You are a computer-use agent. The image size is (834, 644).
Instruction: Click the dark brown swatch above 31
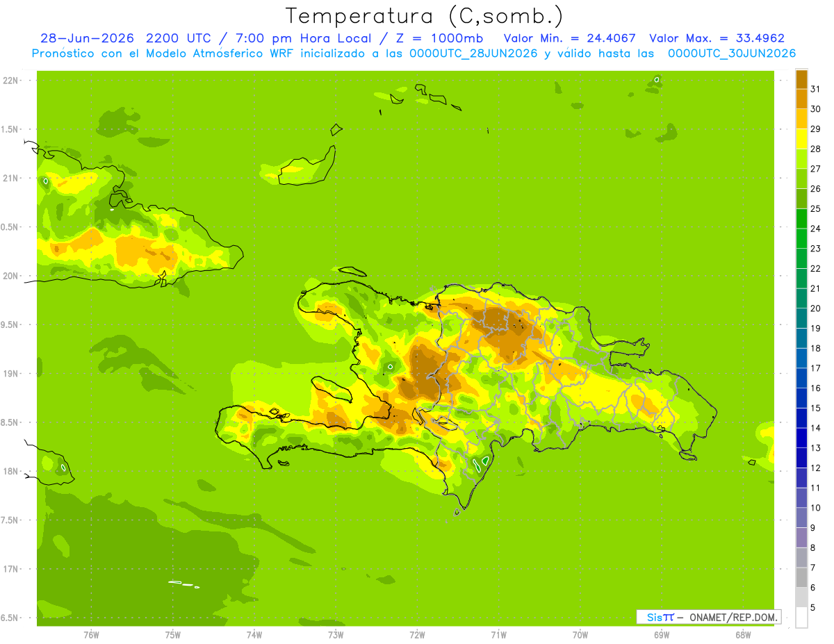coord(801,79)
